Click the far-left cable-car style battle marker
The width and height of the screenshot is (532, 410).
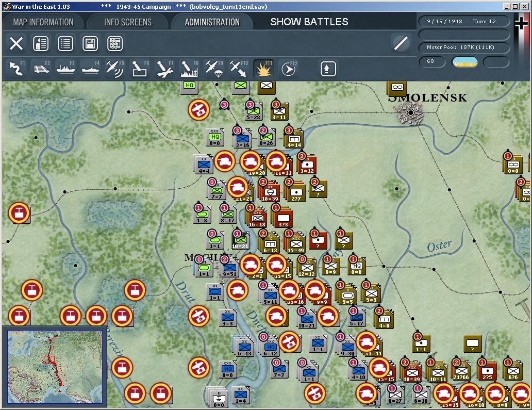click(19, 213)
